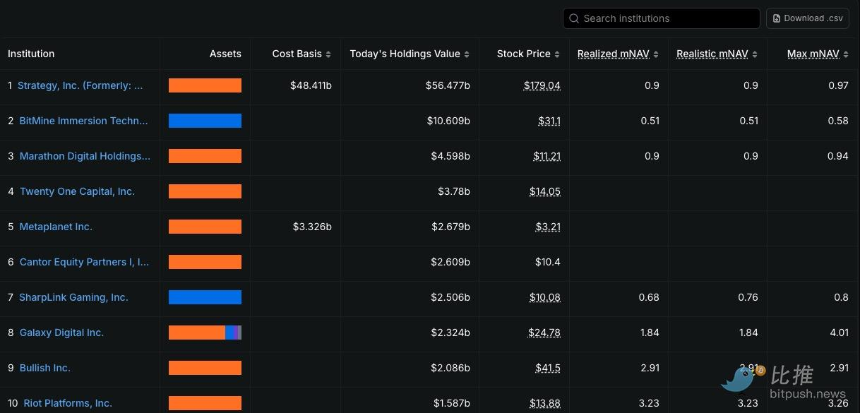Sort by Stock Price column
The height and width of the screenshot is (413, 860).
click(527, 54)
